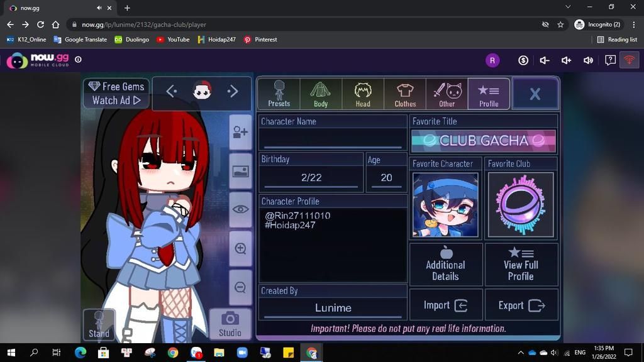Open the background image icon
The image size is (644, 362).
(x=240, y=171)
